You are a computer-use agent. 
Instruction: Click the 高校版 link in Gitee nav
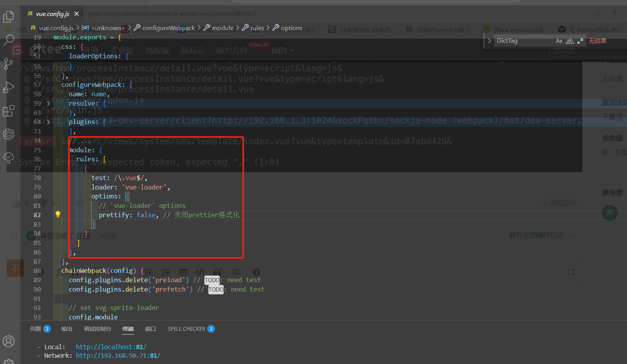157,50
